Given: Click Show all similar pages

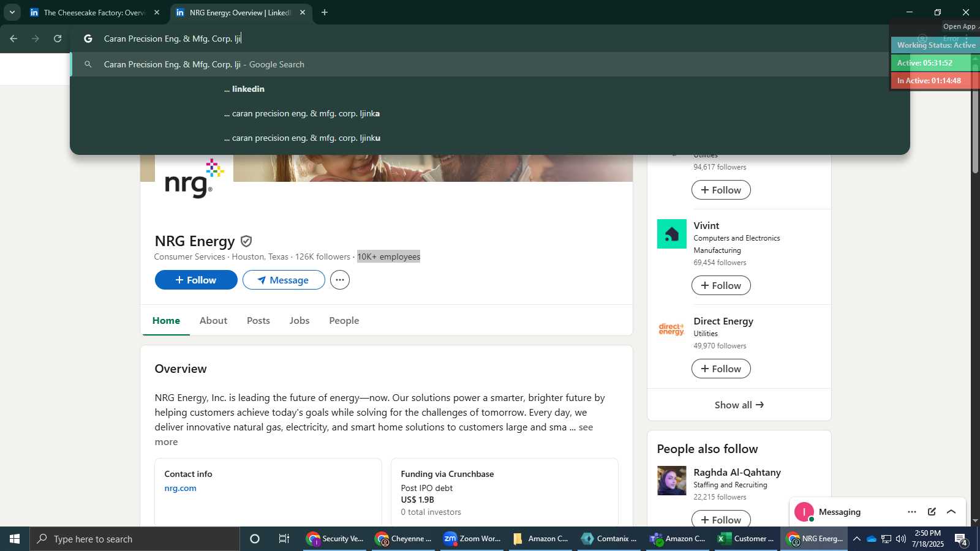Looking at the screenshot, I should pos(739,405).
